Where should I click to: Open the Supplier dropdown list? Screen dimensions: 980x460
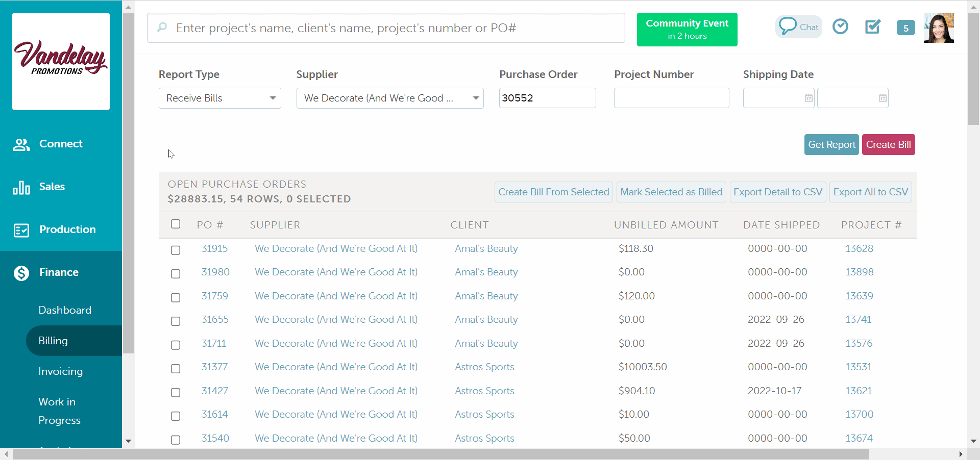[x=389, y=98]
